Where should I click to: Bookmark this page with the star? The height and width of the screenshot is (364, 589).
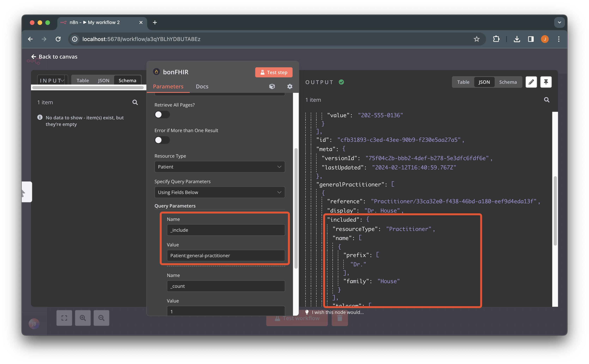[477, 39]
